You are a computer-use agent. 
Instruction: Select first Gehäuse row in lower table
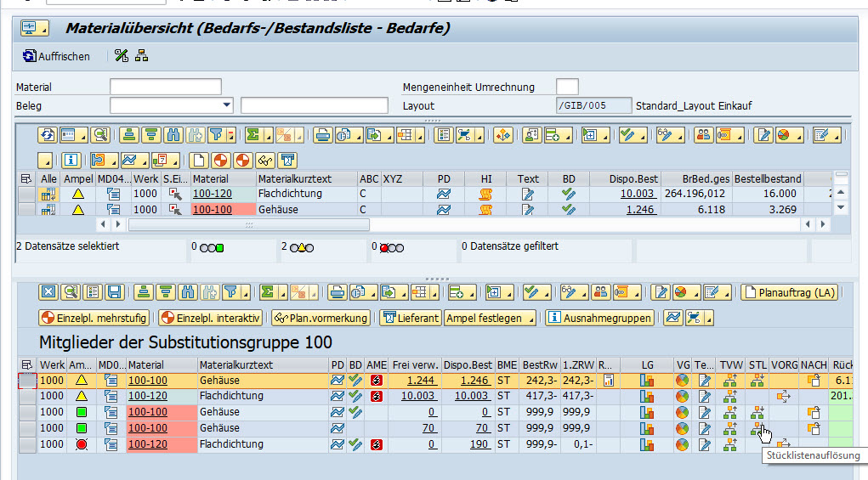point(28,381)
